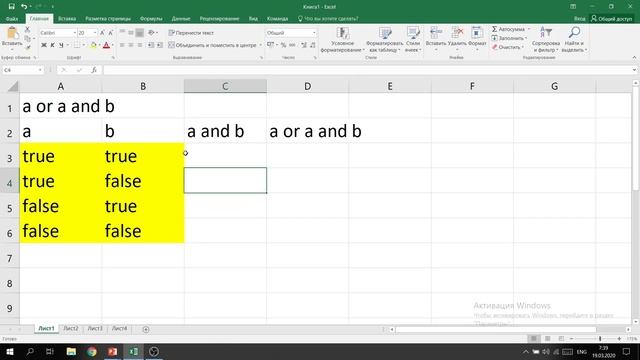Open Sort and Filter (Сортировка и фильтр)

[x=546, y=40]
